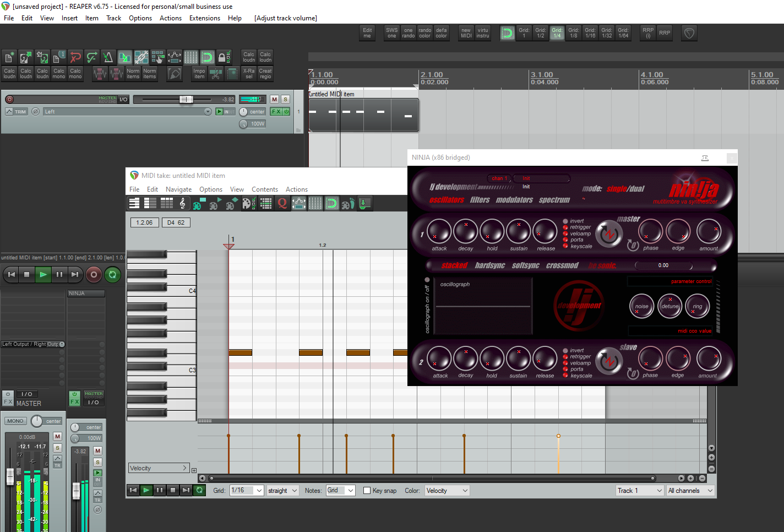This screenshot has height=532, width=784.
Task: Select hardsync mode in NINJA
Action: 490,265
